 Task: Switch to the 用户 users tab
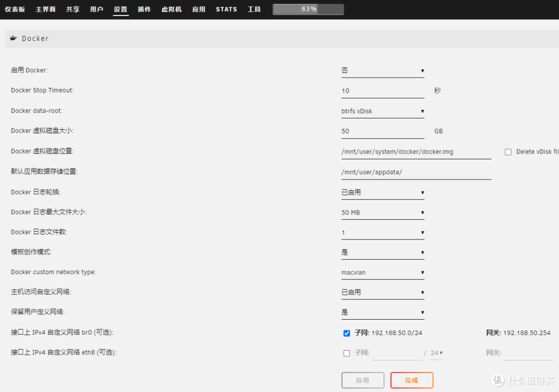coord(97,9)
